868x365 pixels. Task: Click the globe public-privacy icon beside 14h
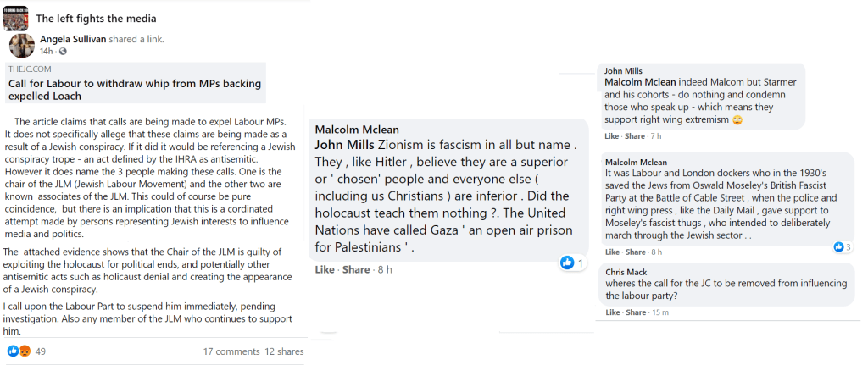[x=63, y=52]
